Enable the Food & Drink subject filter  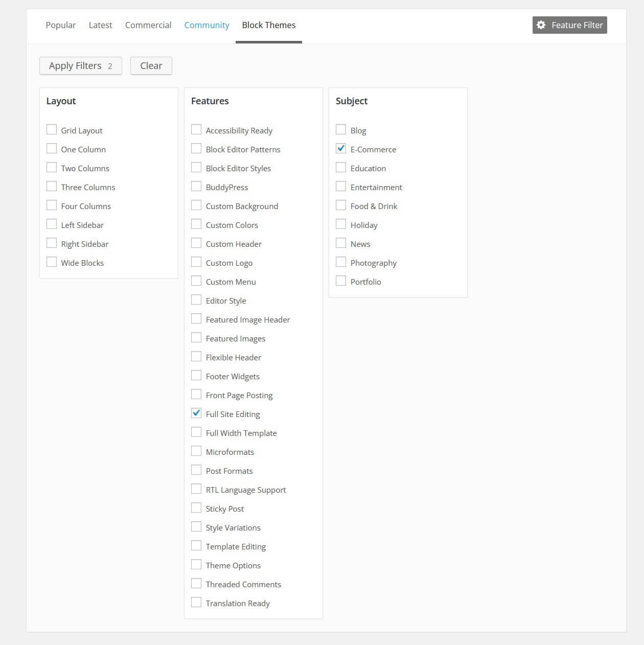tap(340, 205)
